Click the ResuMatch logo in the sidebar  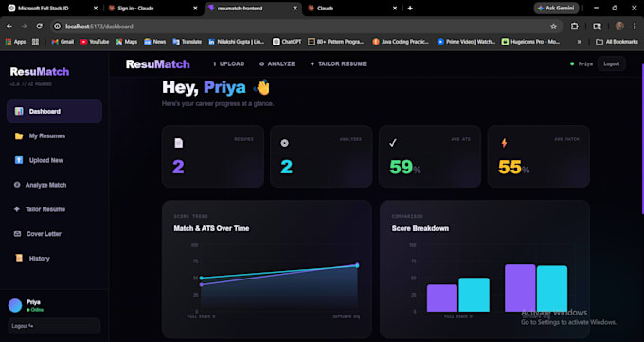[40, 71]
